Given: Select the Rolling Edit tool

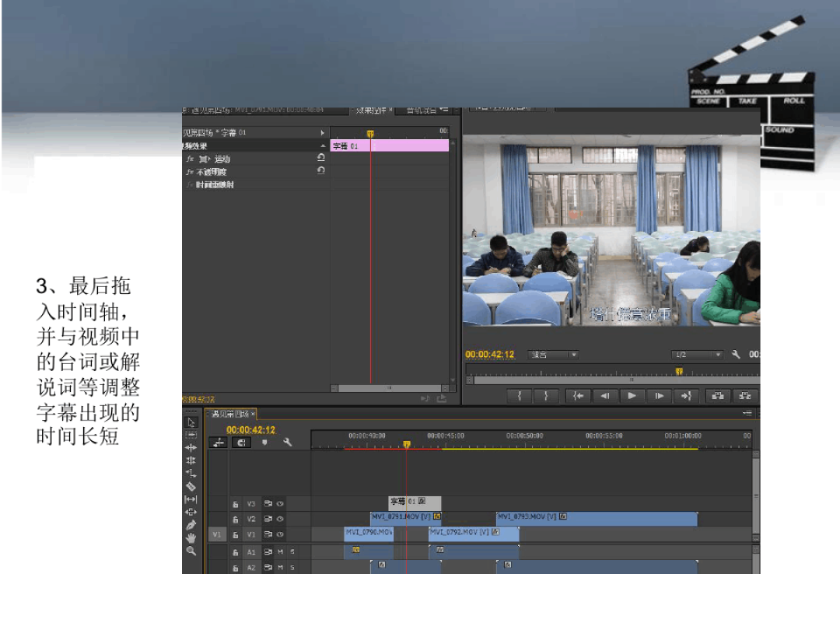Looking at the screenshot, I should click(191, 460).
